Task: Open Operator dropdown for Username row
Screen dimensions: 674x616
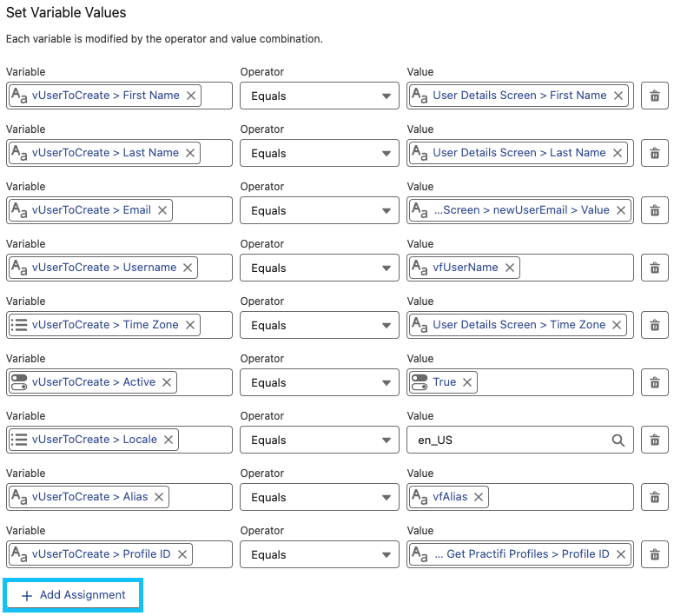Action: click(318, 268)
